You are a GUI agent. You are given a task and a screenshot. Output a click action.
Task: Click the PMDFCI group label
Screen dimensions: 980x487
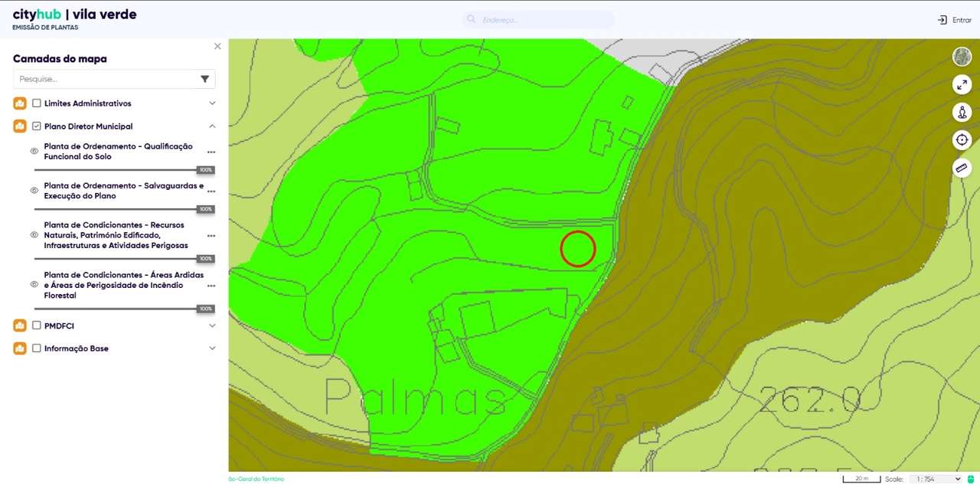pos(59,325)
